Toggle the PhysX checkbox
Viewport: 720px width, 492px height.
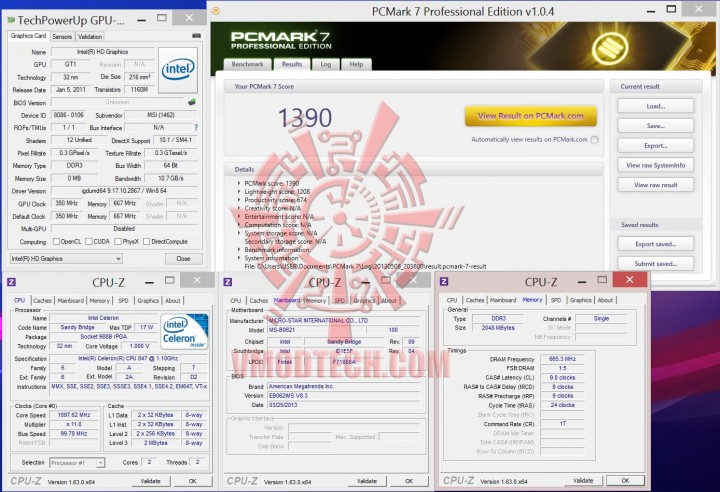coord(118,242)
